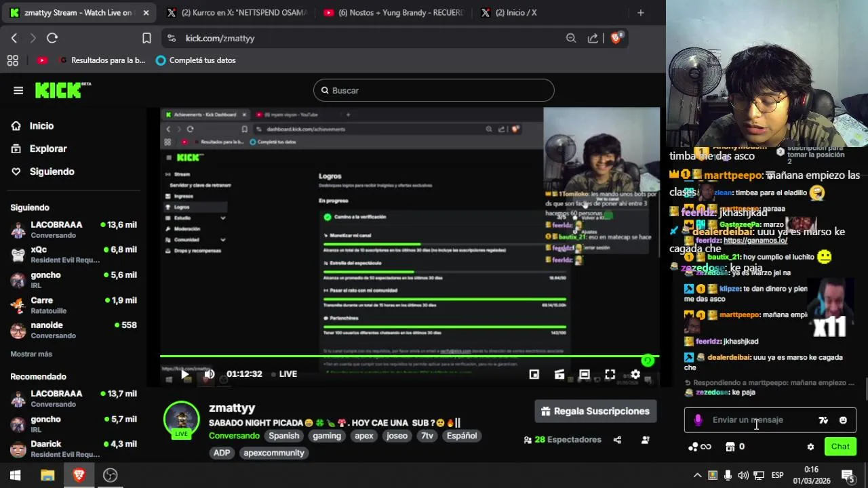This screenshot has height=488, width=868.
Task: Click the share icon next to Espectadores
Action: [x=617, y=440]
